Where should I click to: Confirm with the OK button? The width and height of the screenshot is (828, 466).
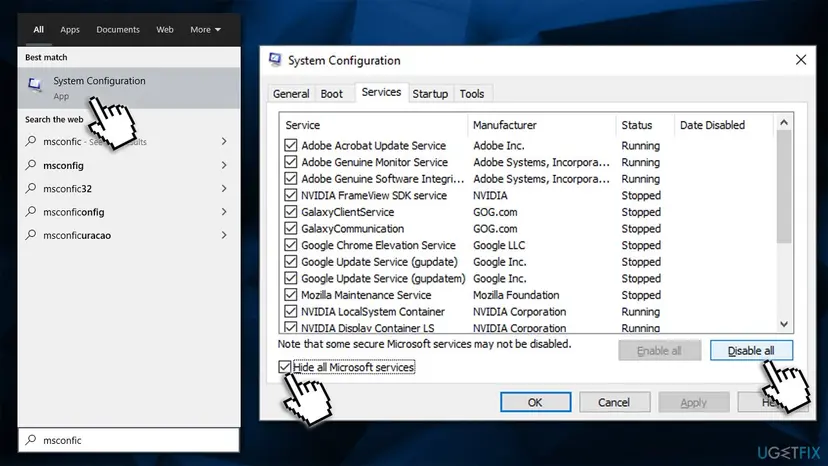tap(535, 402)
